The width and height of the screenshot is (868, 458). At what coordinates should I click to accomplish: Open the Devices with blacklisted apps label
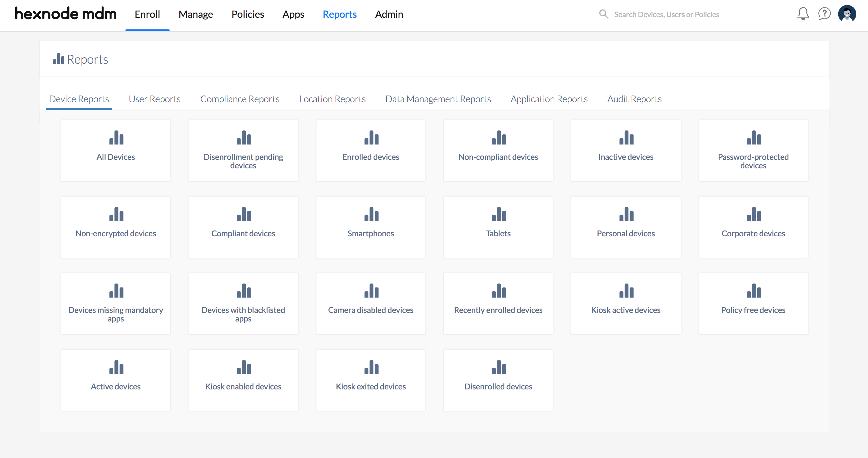pos(243,314)
